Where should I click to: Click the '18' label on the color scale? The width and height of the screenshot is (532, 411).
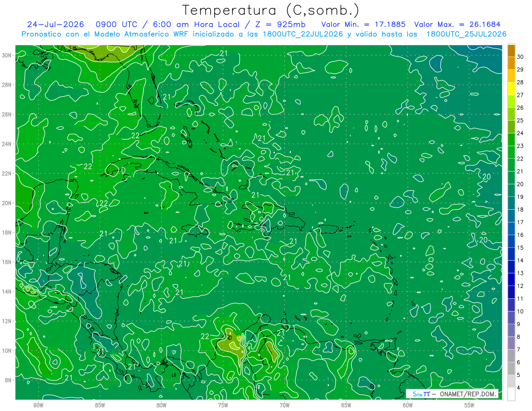click(520, 209)
